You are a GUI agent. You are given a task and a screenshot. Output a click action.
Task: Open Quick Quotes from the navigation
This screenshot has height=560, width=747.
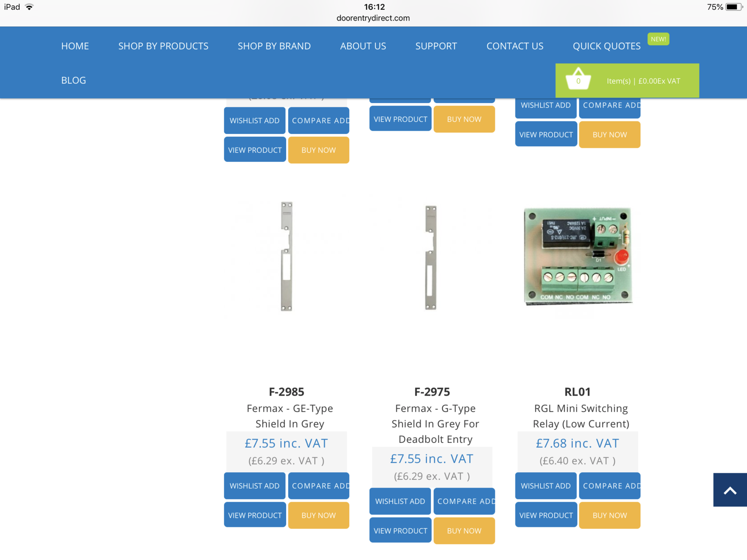606,46
